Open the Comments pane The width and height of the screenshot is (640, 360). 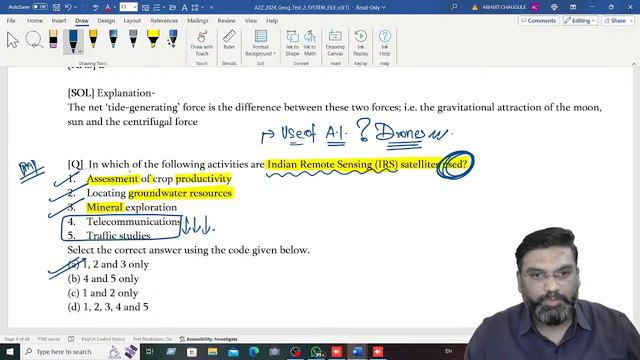538,20
